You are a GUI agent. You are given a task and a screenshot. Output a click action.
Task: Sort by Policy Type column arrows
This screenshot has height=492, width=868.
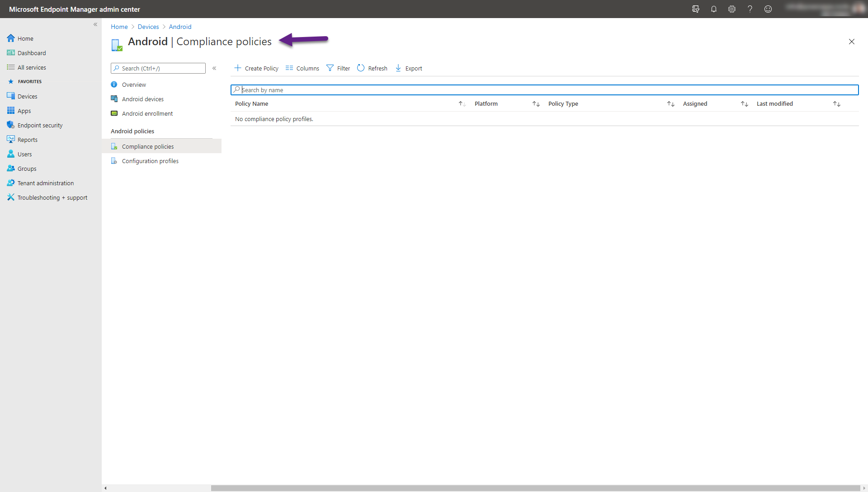[671, 104]
